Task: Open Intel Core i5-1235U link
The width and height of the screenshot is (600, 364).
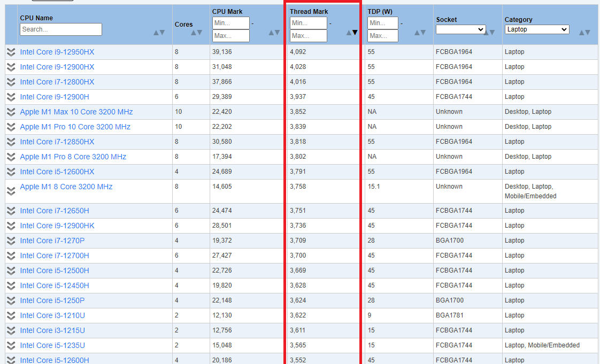Action: coord(52,345)
